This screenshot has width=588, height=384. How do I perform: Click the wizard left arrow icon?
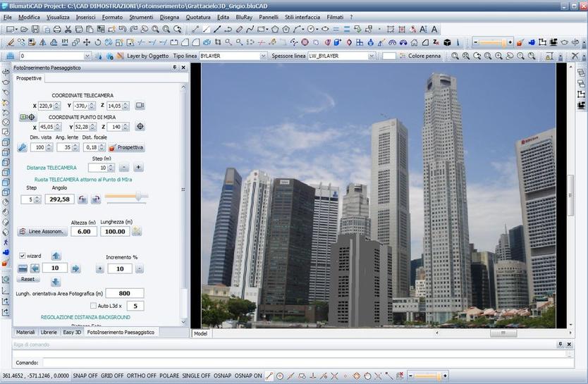35,268
